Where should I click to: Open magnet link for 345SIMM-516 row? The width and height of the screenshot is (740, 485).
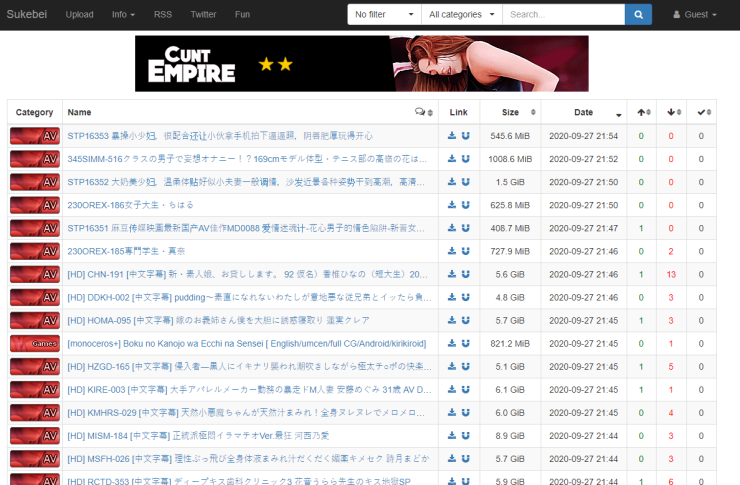click(x=465, y=159)
